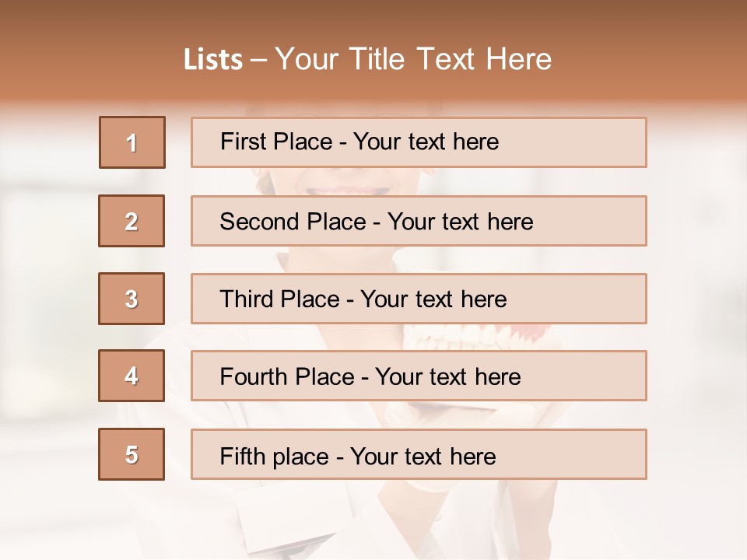Click the bold word Lists in title

coord(213,60)
